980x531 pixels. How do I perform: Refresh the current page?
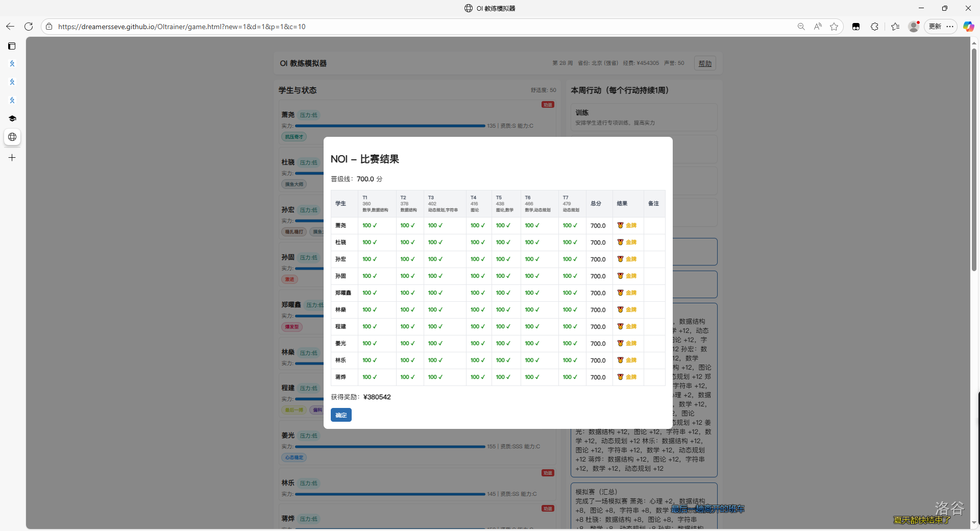click(x=29, y=27)
